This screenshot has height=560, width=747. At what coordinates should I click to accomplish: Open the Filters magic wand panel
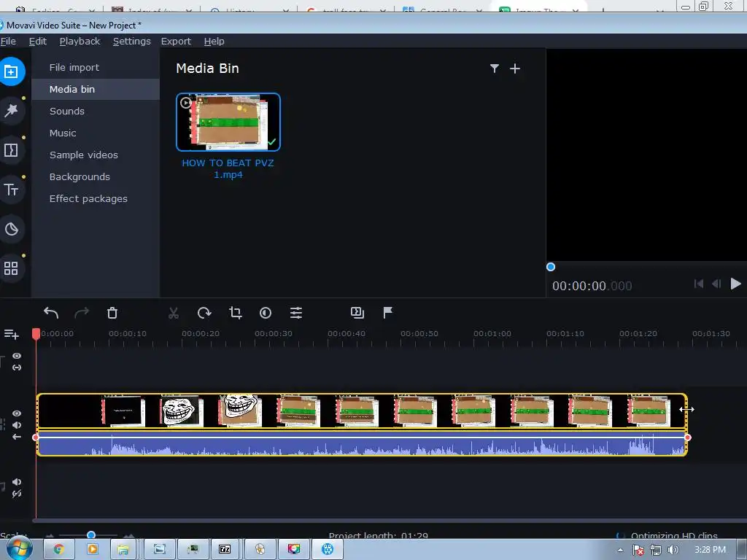click(x=11, y=111)
